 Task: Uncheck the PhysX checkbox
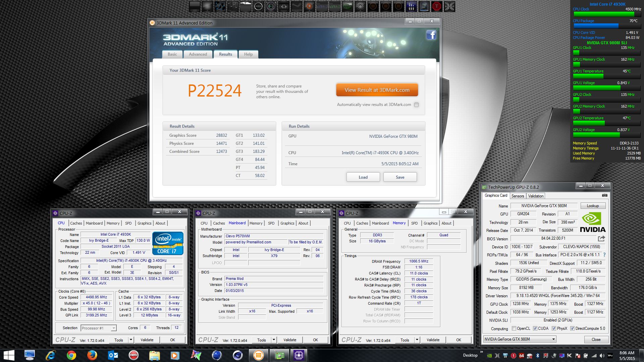[554, 328]
